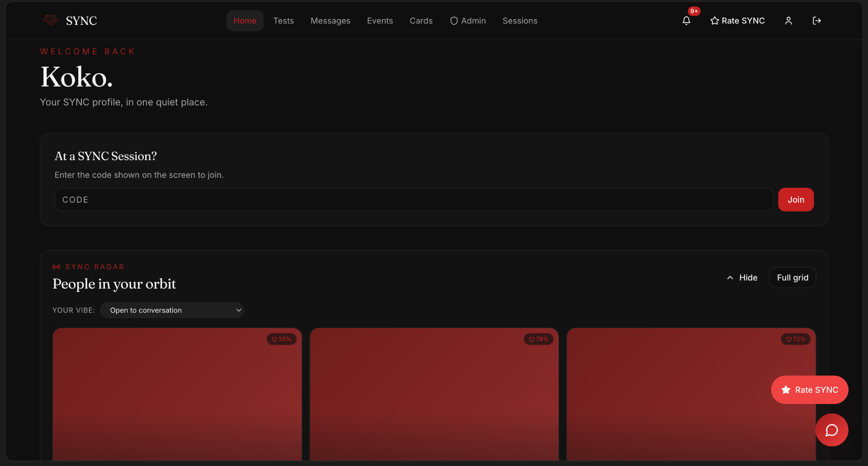Click the 72% match heart badge
This screenshot has height=466, width=868.
click(796, 339)
